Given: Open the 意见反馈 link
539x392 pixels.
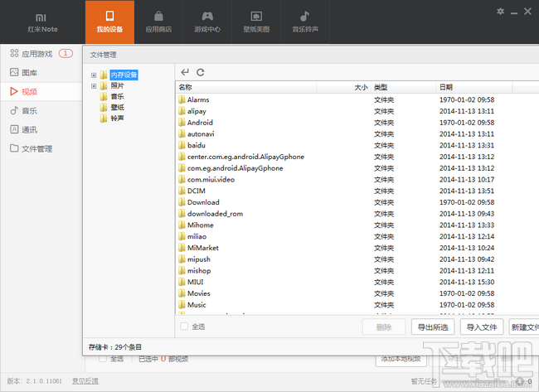Looking at the screenshot, I should pos(85,380).
